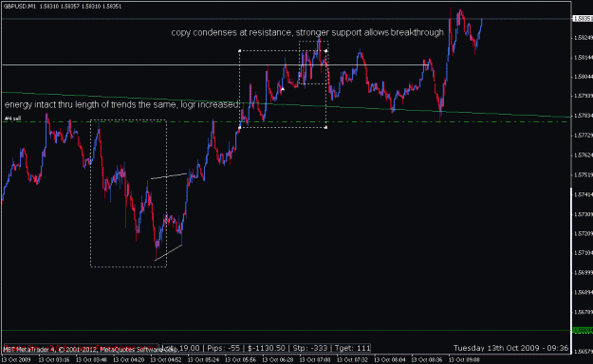Screen dimensions: 593x364
Task: Click the '13 Oct 09:08' time axis label
Action: pyautogui.click(x=464, y=359)
